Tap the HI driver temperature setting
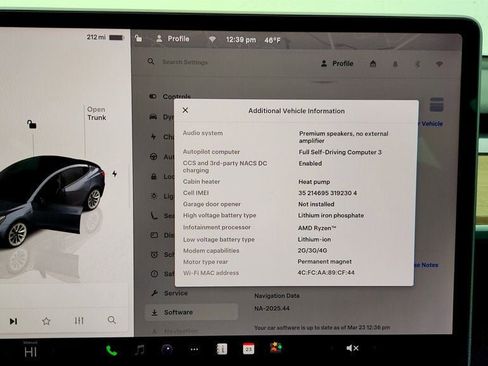Screen dimensions: 488x366 [30, 351]
